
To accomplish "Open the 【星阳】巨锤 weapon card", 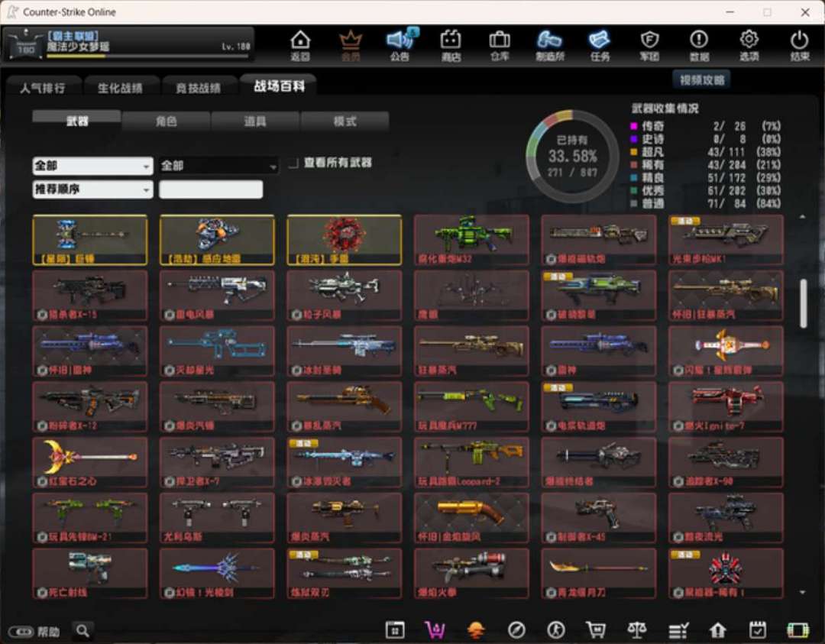I will [90, 240].
